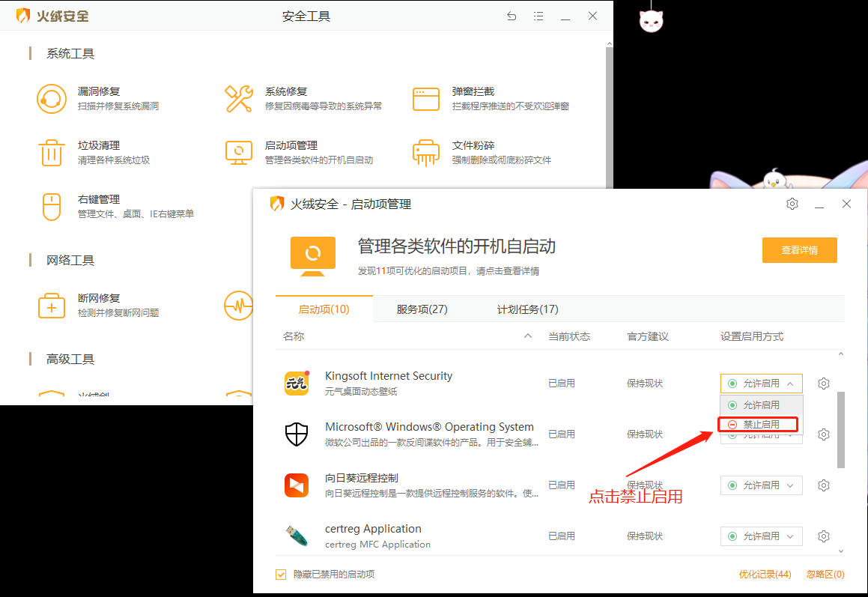Image resolution: width=868 pixels, height=597 pixels.
Task: Click the large orange startup monitor icon
Action: point(313,256)
